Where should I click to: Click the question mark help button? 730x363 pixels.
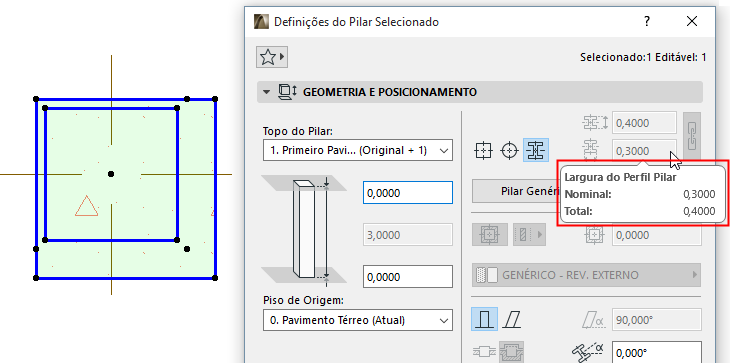pos(647,21)
